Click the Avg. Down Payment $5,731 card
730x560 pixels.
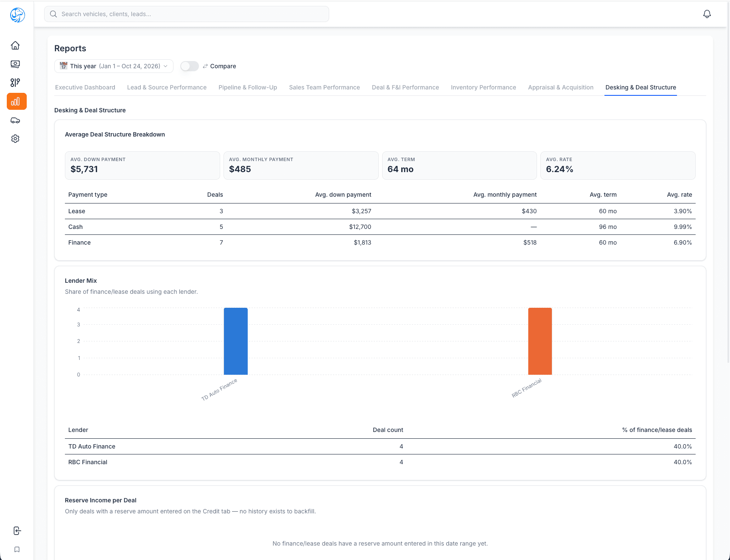[143, 165]
